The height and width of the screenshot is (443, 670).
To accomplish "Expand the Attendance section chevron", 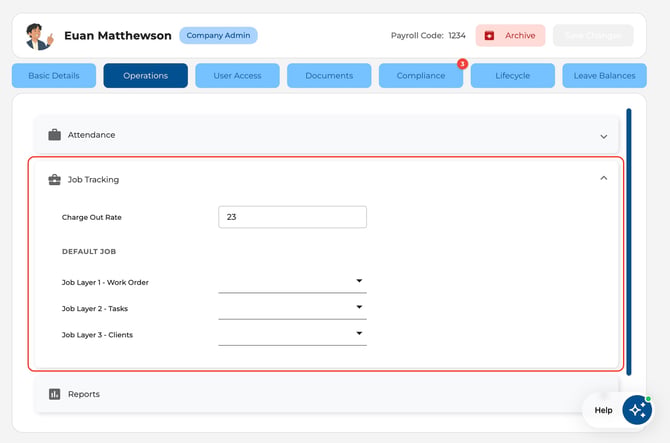I will point(603,137).
